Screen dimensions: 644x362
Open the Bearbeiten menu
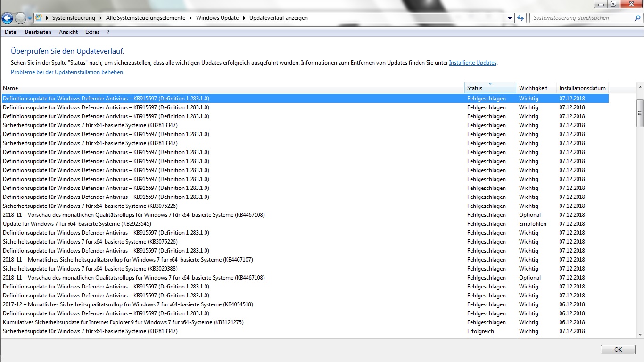tap(38, 32)
